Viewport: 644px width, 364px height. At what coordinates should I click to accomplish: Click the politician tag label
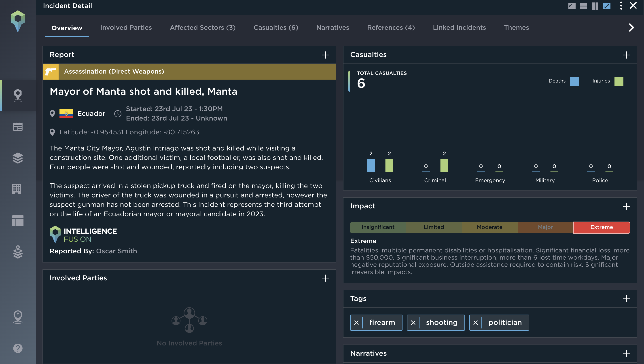[x=505, y=323]
